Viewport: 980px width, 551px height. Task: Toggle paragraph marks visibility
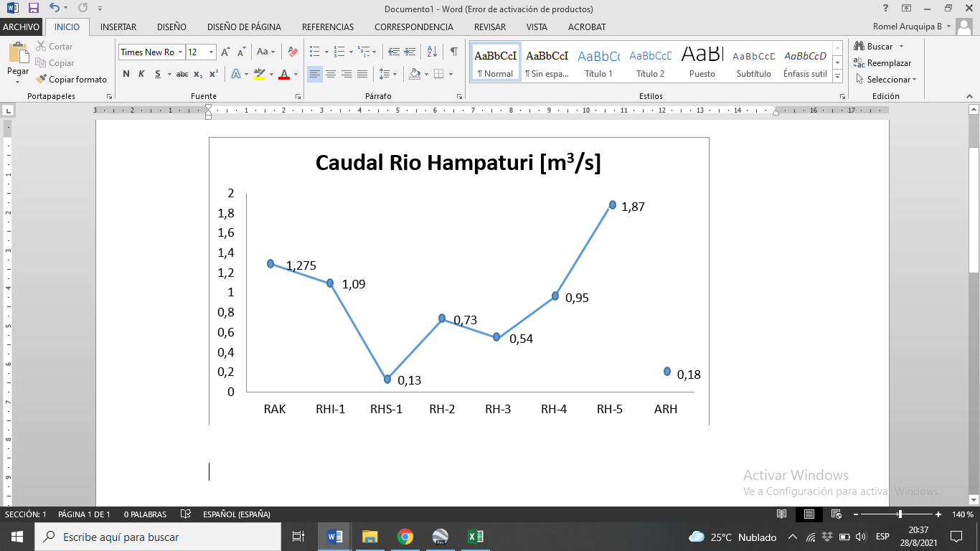click(x=453, y=52)
